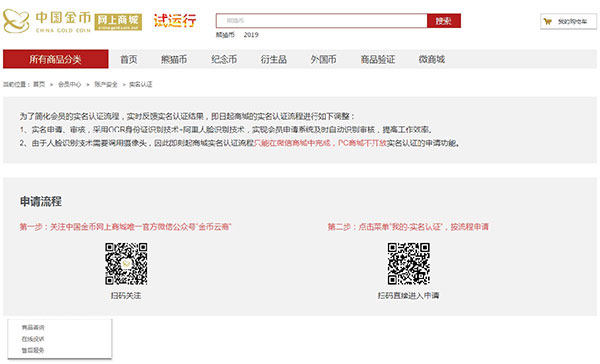Expand 所有商品分类 category menu

point(55,59)
